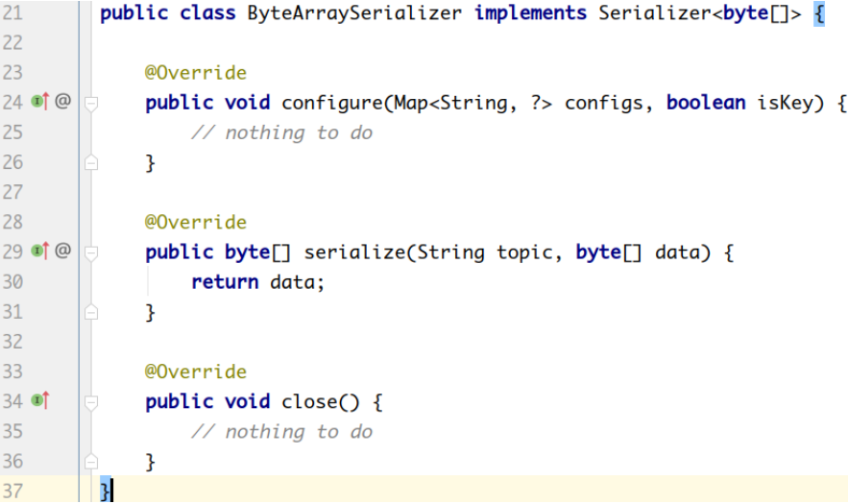Collapse the close method using its fold arrow
The height and width of the screenshot is (504, 848).
[x=91, y=402]
